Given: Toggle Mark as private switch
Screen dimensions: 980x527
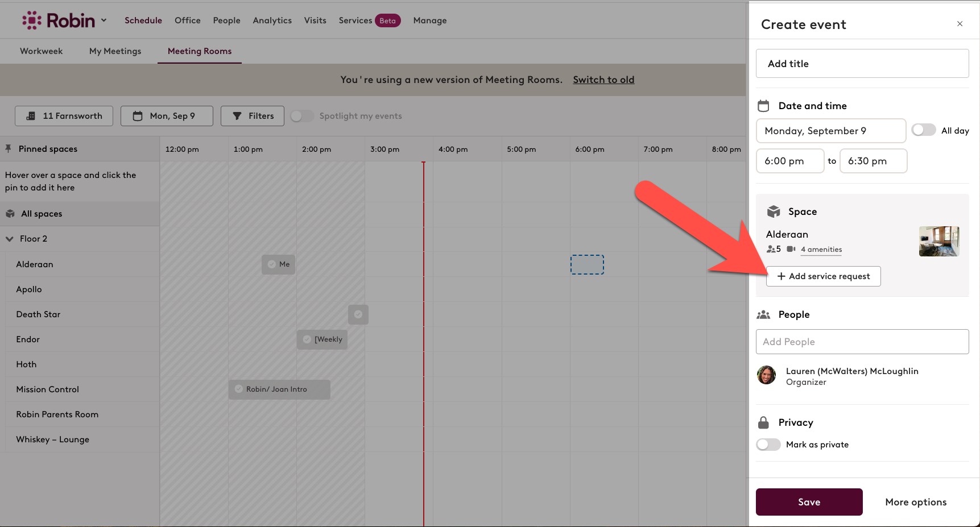Looking at the screenshot, I should click(768, 445).
